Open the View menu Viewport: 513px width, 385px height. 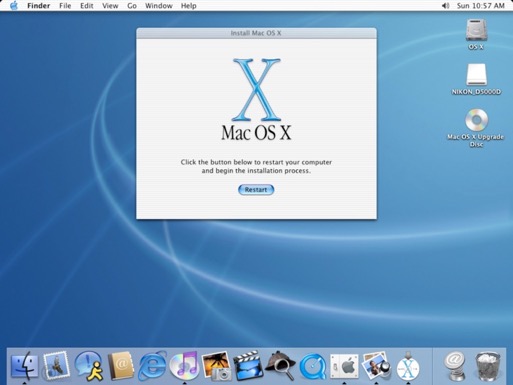pos(110,6)
